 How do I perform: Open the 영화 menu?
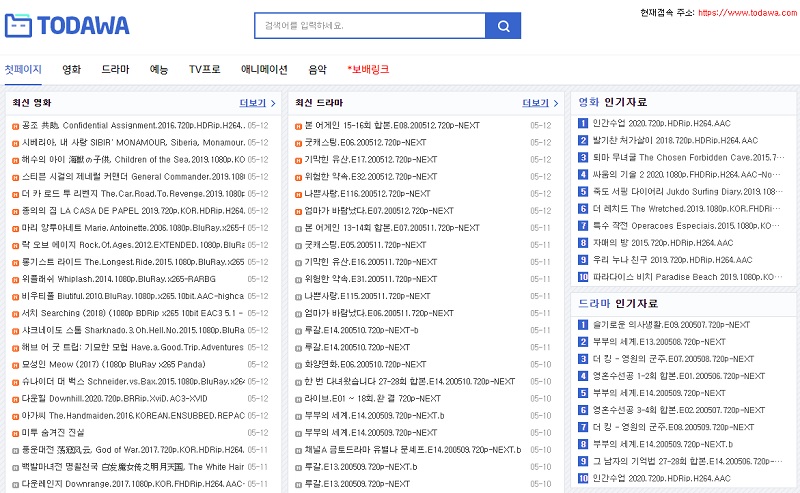[71, 69]
